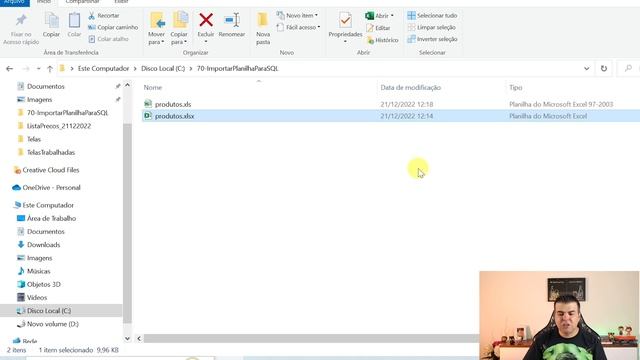Sort by Nome column header
Screen dimensions: 640x360
tap(153, 87)
